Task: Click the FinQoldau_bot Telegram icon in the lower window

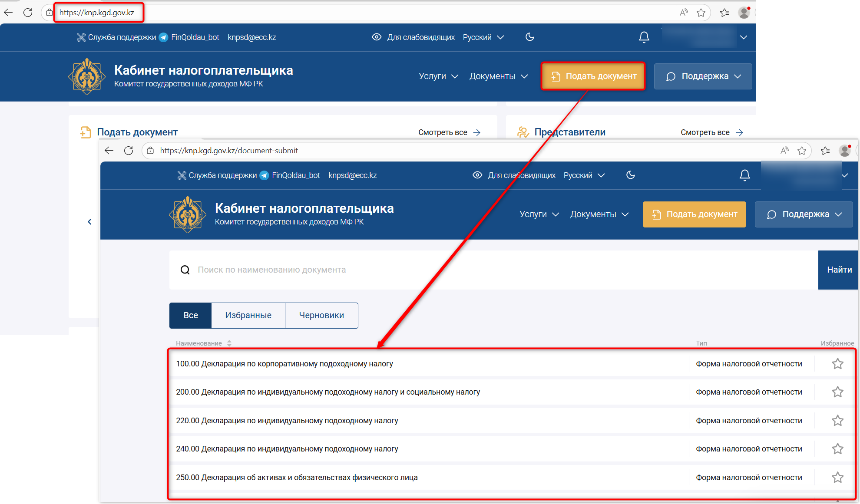Action: (x=264, y=175)
